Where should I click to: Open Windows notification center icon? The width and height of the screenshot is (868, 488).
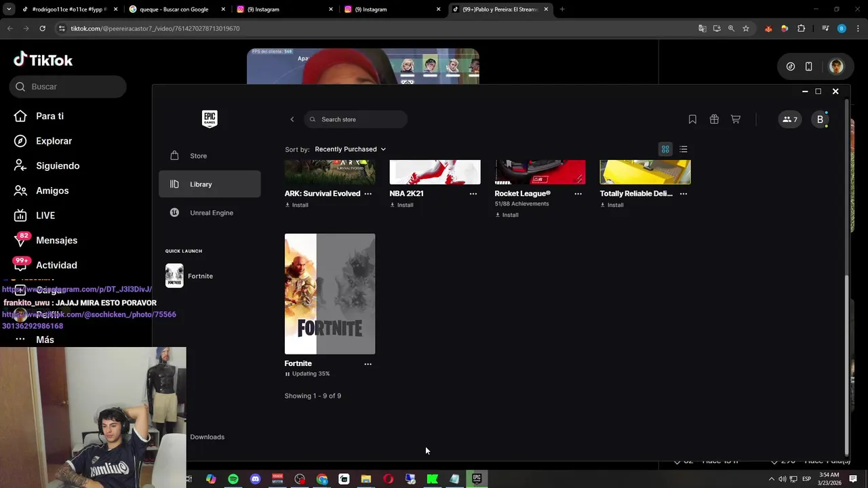pyautogui.click(x=853, y=479)
